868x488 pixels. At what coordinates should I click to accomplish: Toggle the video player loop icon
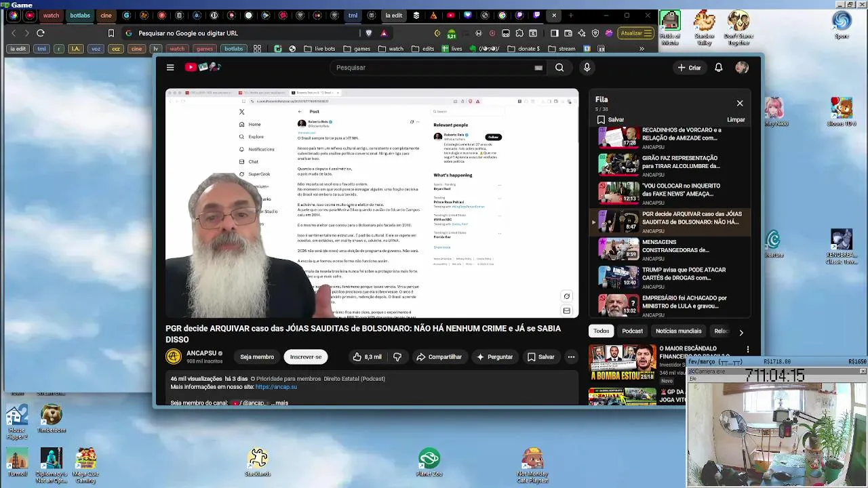pos(567,296)
